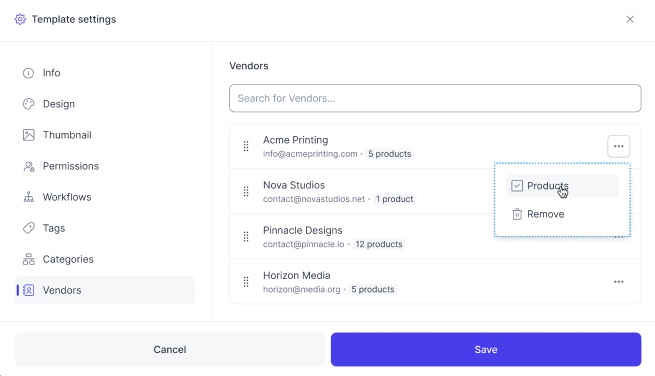Open the Tags section

click(104, 228)
